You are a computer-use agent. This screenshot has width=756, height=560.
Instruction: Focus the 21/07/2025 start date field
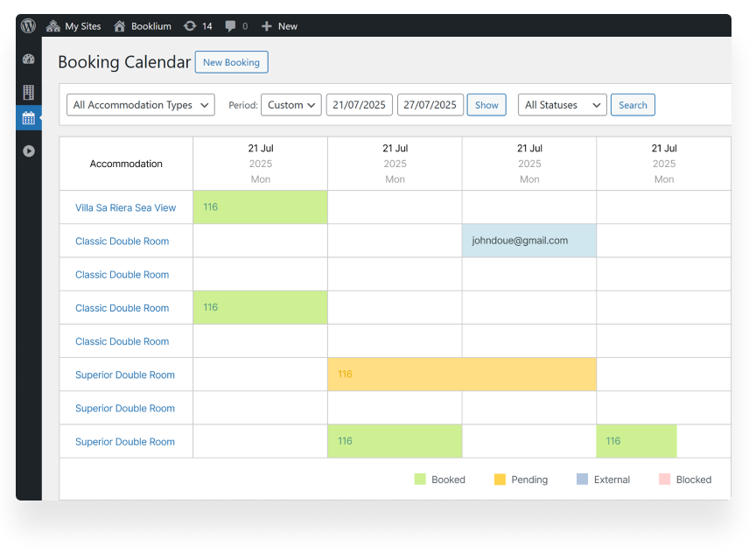pos(359,105)
